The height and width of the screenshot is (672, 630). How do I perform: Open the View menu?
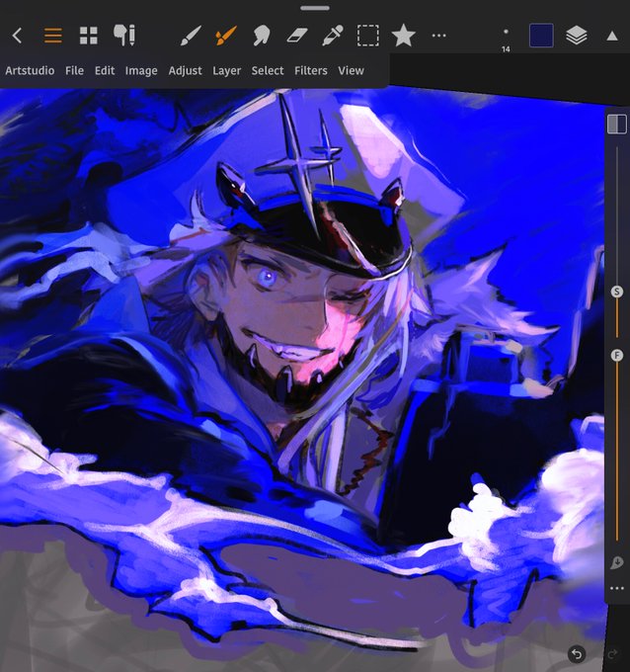click(x=351, y=70)
